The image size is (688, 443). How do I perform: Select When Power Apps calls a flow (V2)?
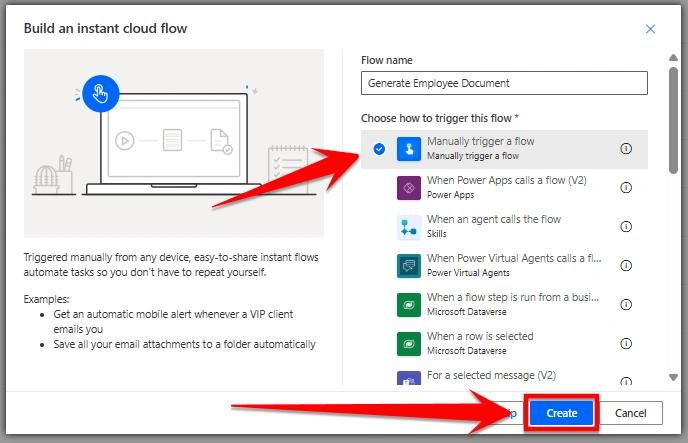[x=504, y=188]
